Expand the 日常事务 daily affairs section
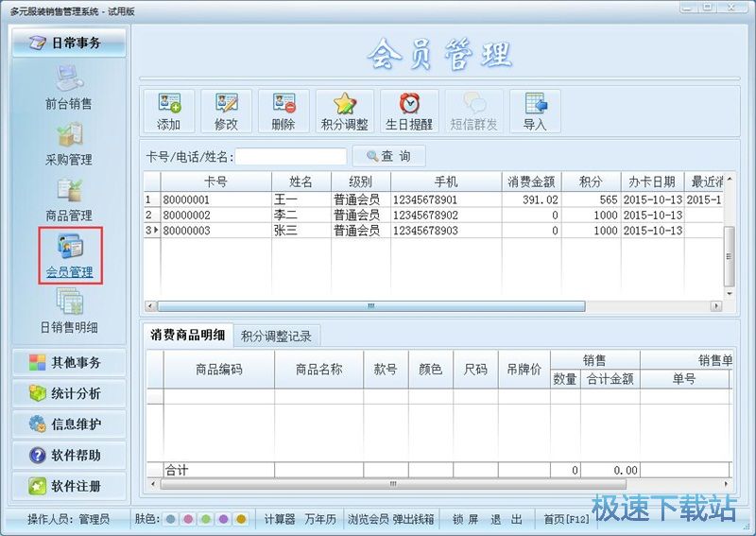Viewport: 756px width, 536px height. click(69, 43)
